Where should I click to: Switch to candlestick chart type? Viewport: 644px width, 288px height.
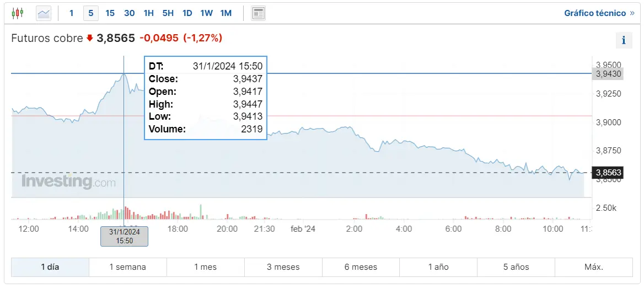tap(18, 13)
